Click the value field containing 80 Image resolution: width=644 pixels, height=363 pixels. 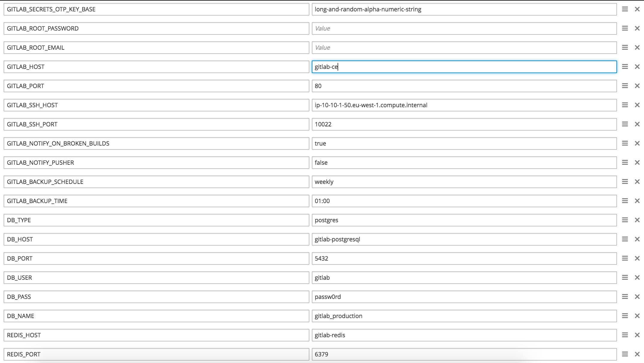pyautogui.click(x=464, y=86)
